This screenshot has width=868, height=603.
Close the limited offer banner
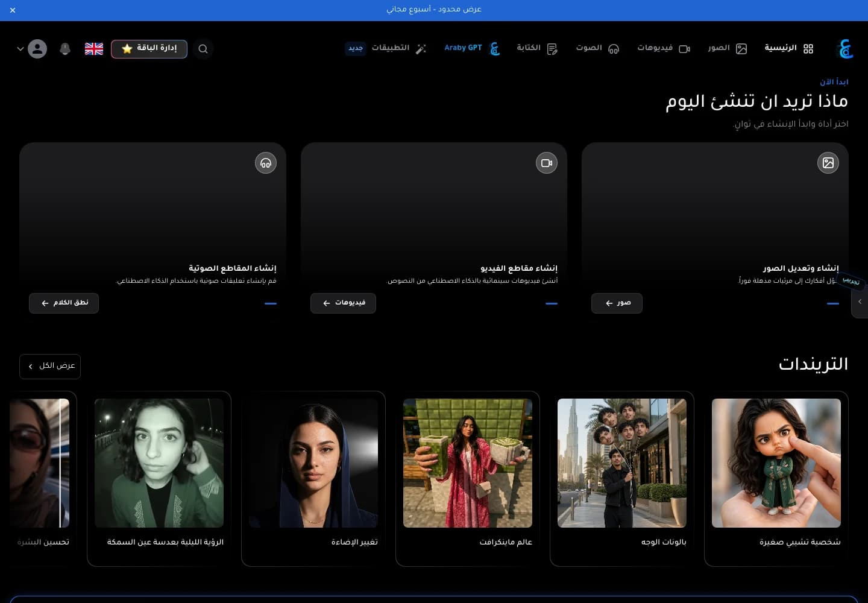click(13, 10)
